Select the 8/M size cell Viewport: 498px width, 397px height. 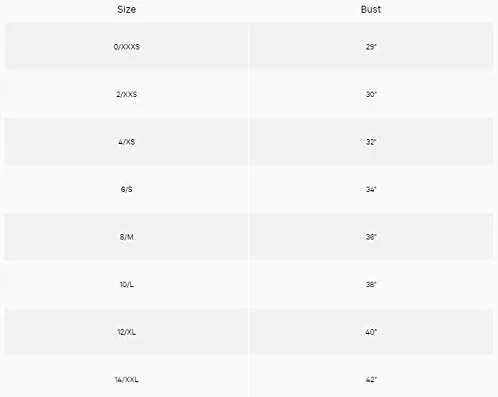[127, 237]
